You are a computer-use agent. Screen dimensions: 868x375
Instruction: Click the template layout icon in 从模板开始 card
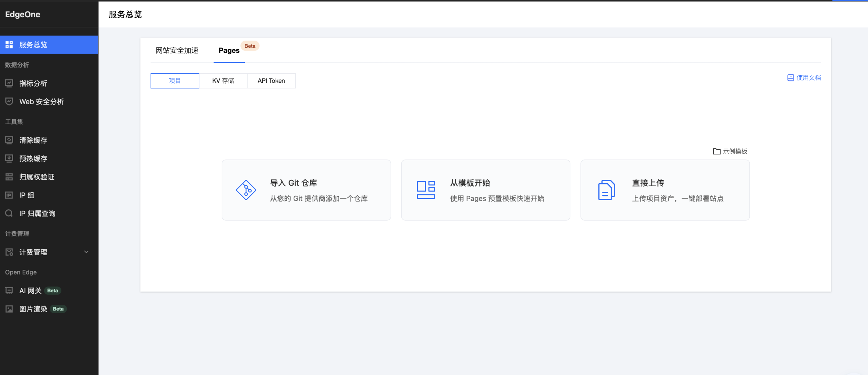pos(426,190)
